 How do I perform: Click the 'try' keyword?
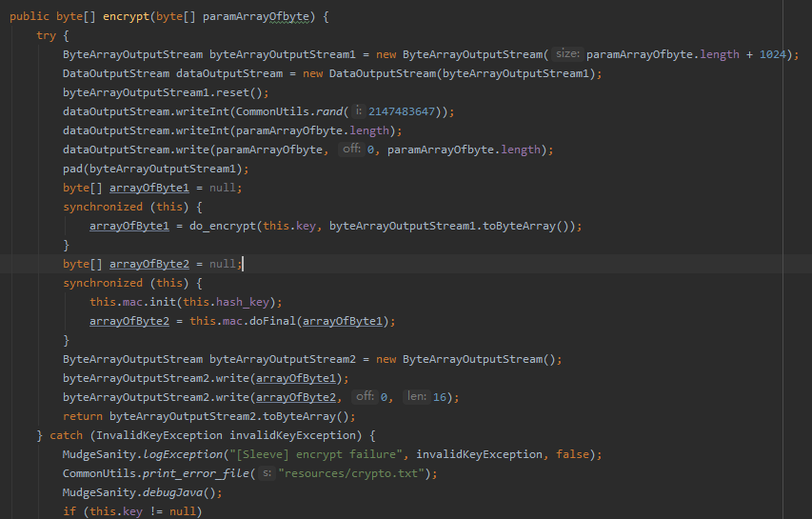(46, 36)
